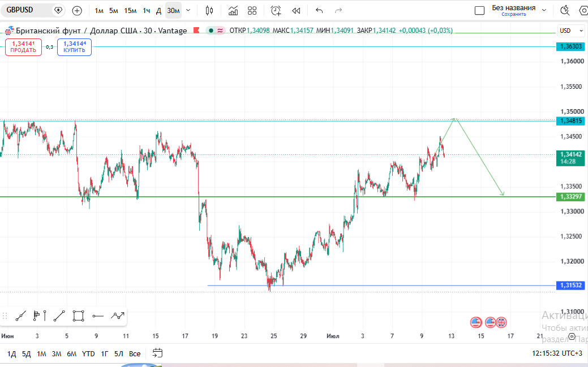This screenshot has width=588, height=367.
Task: Click the ПРОДАТЬ sell button
Action: coord(23,48)
